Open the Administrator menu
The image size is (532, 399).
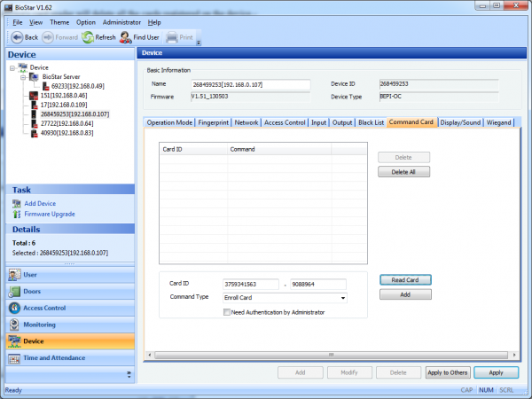coord(121,21)
